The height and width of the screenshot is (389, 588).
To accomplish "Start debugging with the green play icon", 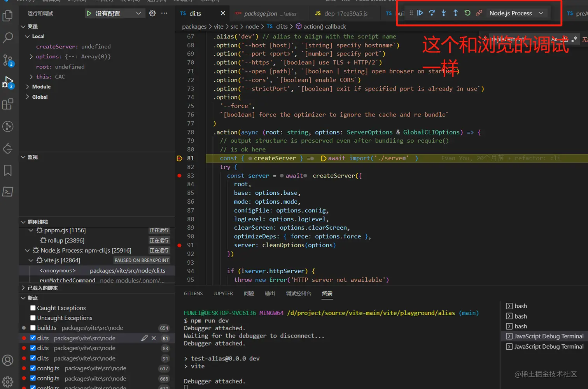I will (x=89, y=13).
